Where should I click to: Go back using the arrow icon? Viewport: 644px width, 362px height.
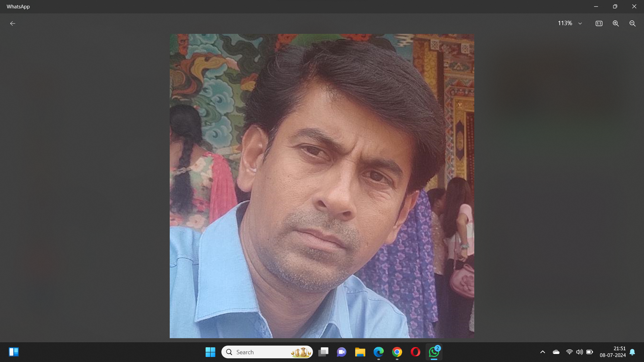click(13, 23)
